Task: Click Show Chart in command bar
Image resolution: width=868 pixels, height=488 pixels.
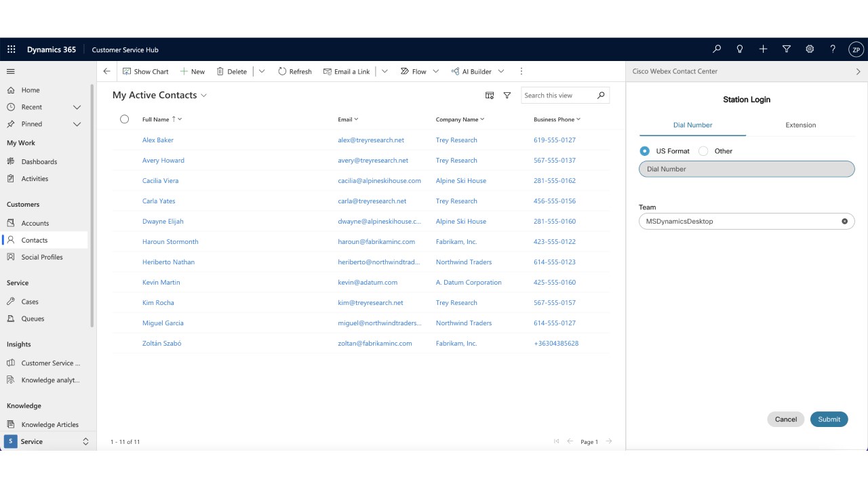Action: [x=145, y=71]
